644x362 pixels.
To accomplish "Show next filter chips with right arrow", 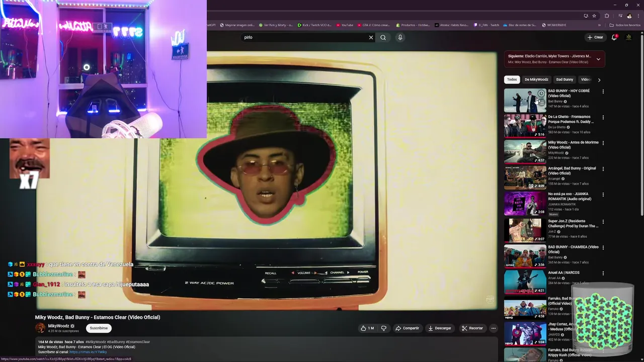I will click(x=599, y=80).
